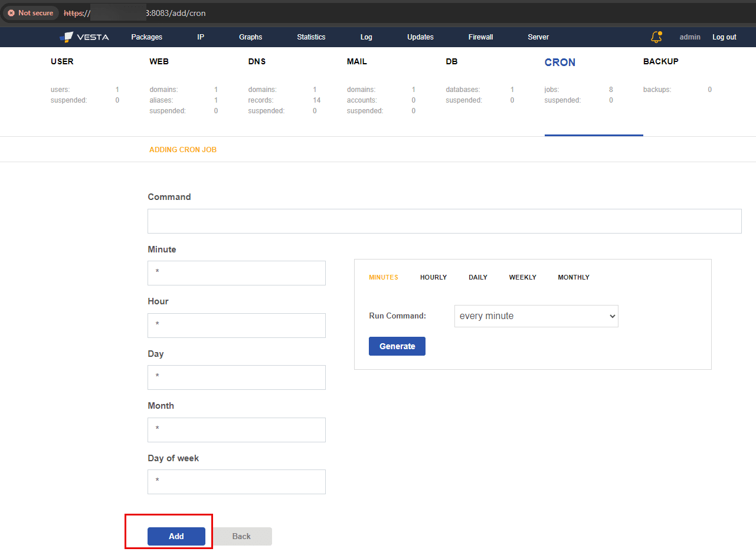View the Statistics page
The width and height of the screenshot is (756, 555).
[x=311, y=37]
